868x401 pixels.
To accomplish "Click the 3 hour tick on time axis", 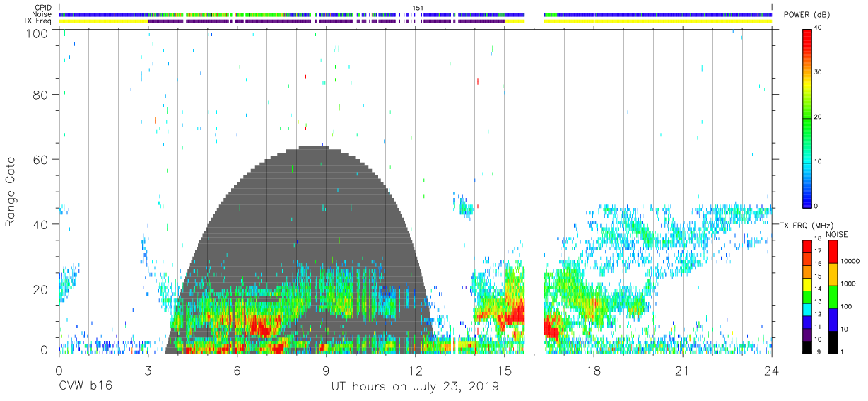I will click(x=148, y=371).
